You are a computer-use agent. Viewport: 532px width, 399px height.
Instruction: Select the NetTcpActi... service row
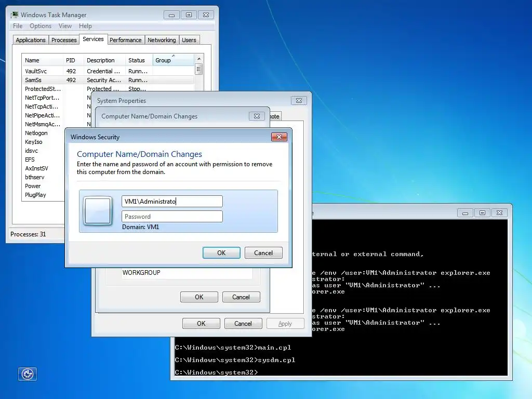(43, 107)
